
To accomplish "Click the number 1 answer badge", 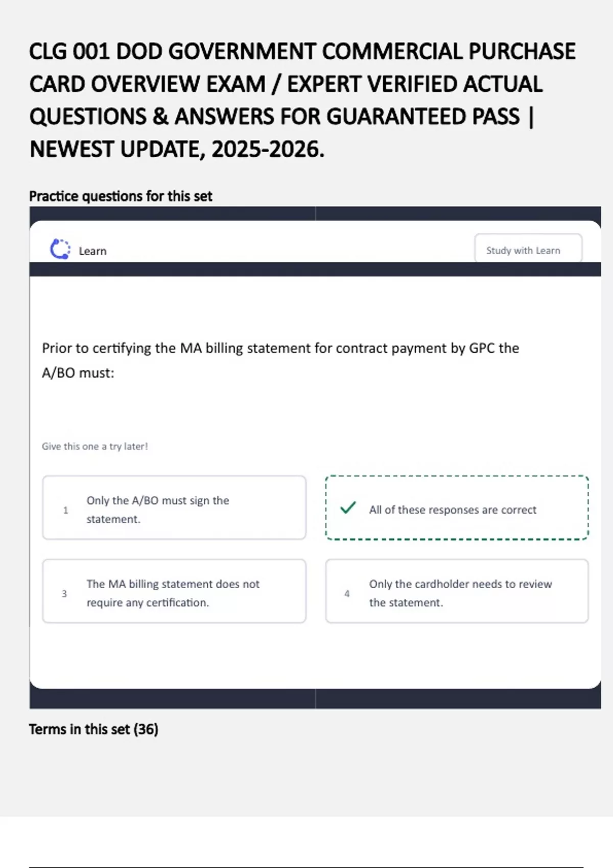I will (65, 510).
